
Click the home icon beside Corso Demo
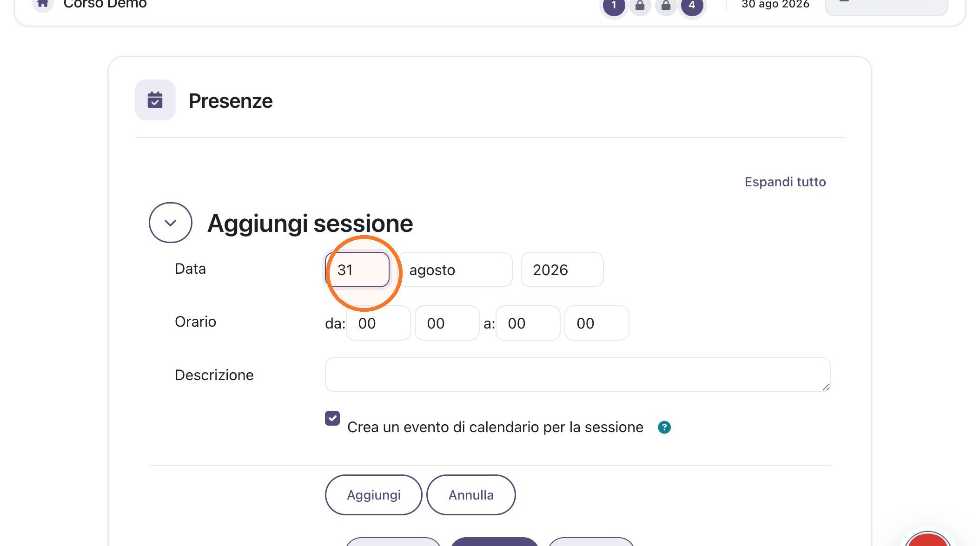[x=43, y=4]
